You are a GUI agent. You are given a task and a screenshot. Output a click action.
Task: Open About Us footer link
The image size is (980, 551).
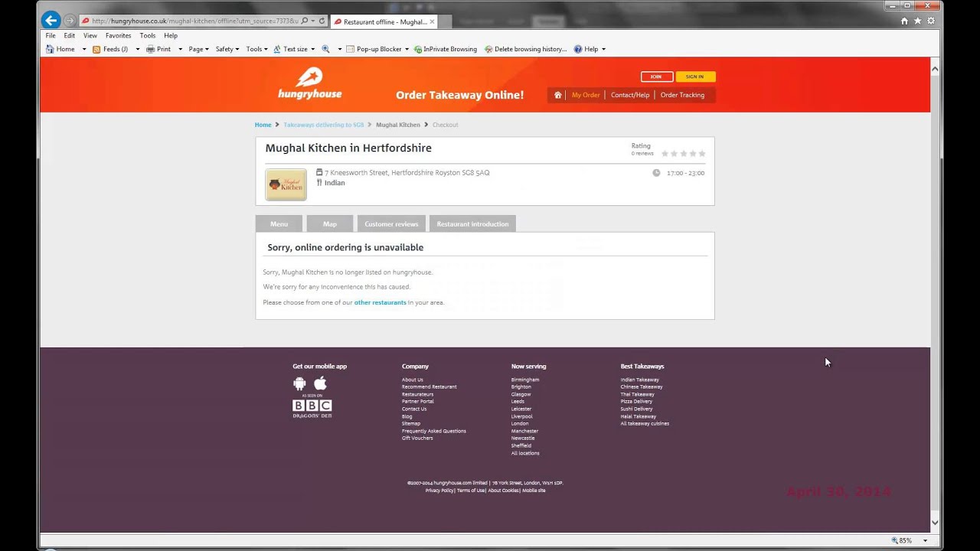413,380
